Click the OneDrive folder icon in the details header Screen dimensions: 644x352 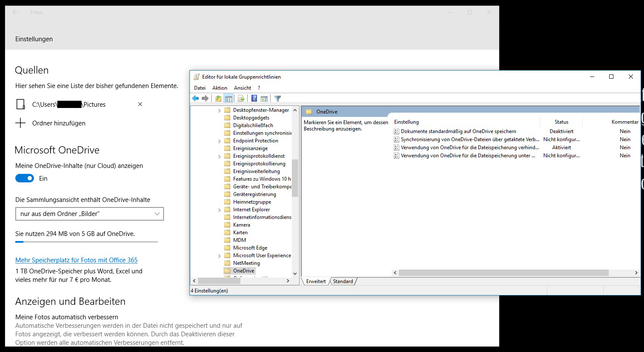(309, 112)
